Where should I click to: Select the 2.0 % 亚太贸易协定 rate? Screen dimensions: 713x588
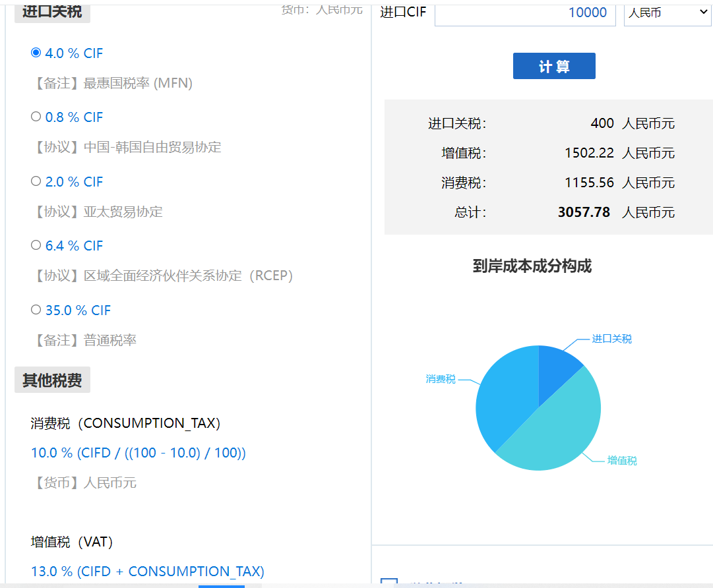tap(36, 181)
